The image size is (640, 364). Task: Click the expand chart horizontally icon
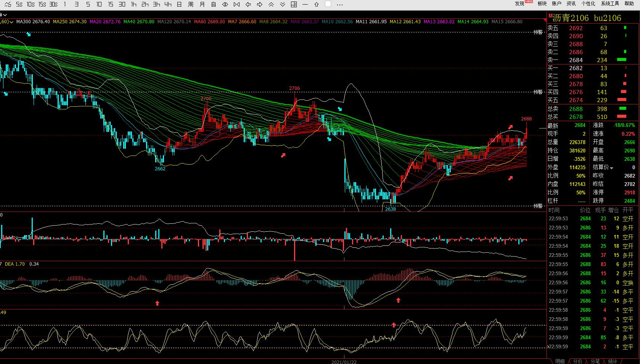225,5
